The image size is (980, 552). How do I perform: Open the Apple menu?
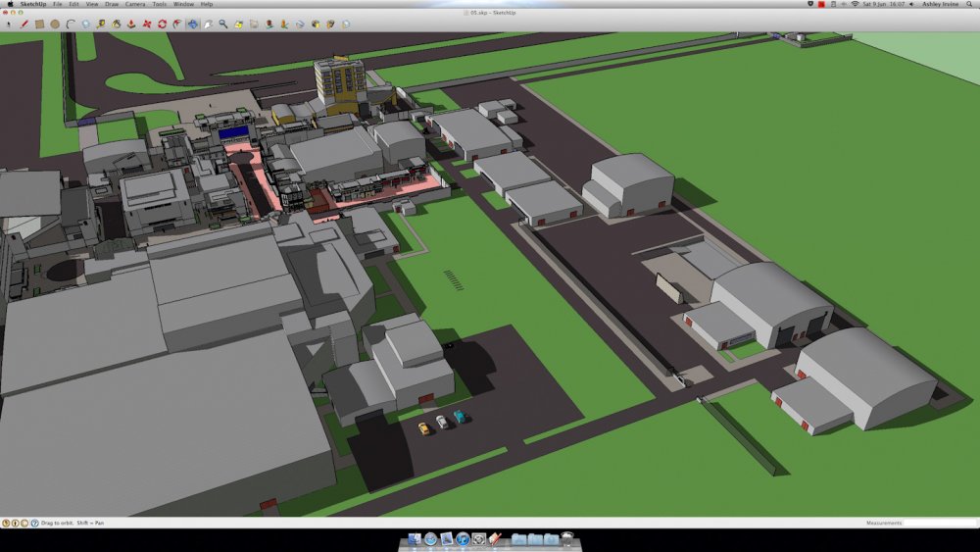[x=10, y=4]
